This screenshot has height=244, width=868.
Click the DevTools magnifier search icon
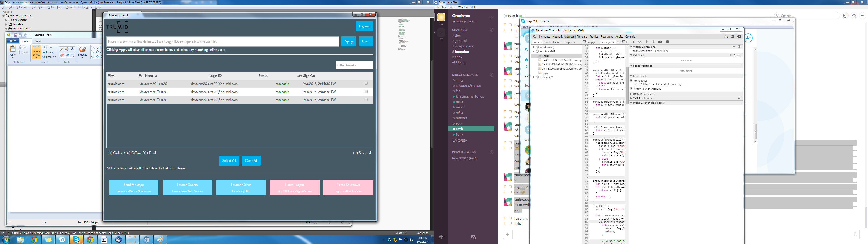pos(534,36)
